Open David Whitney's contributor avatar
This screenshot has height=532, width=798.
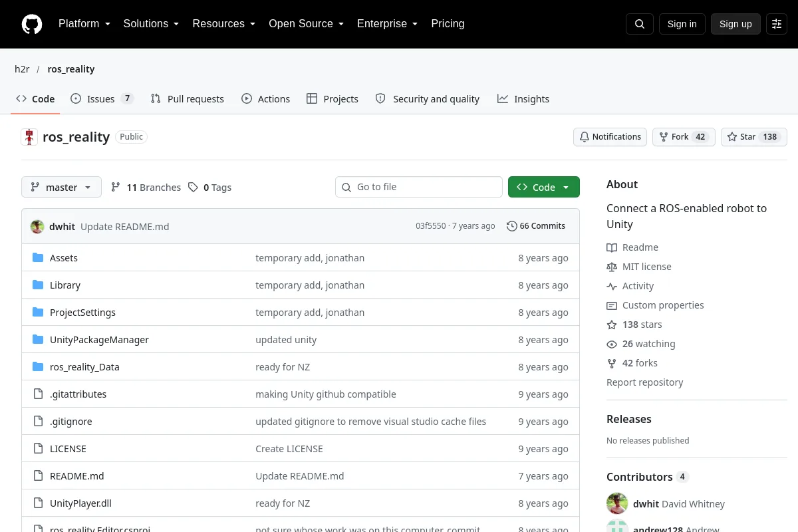click(x=617, y=503)
